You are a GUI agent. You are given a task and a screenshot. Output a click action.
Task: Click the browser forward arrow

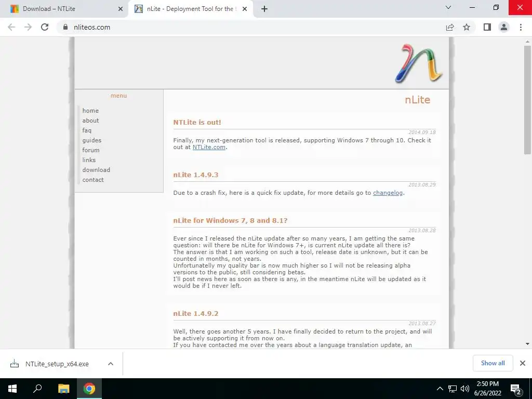click(28, 27)
